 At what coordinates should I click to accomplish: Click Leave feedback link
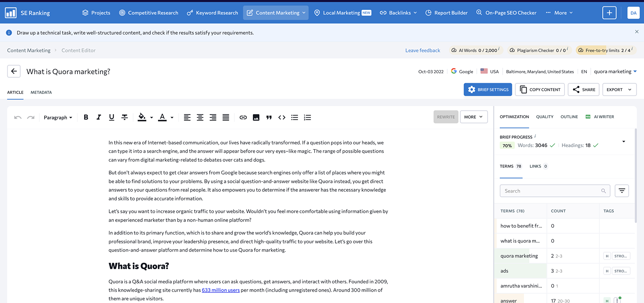(x=423, y=50)
